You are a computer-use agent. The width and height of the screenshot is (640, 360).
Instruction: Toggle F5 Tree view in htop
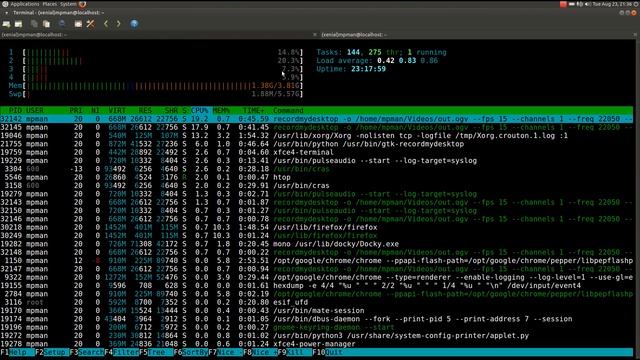156,352
